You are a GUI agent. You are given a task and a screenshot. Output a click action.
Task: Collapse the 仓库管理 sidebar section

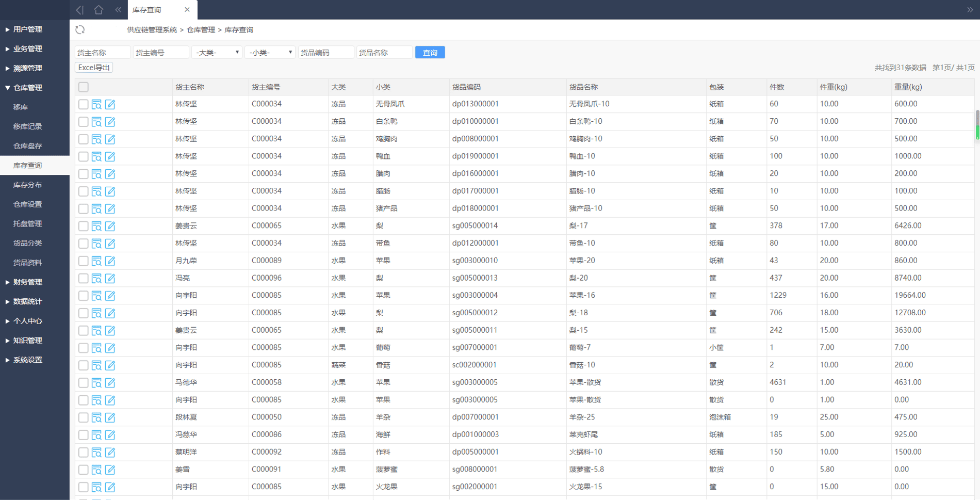[28, 88]
